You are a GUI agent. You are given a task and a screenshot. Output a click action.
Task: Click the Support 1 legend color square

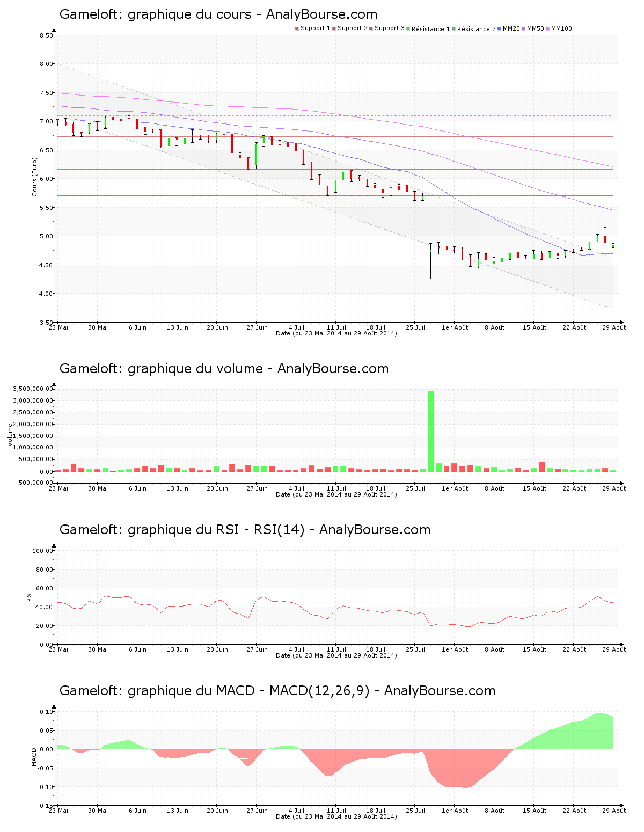297,28
